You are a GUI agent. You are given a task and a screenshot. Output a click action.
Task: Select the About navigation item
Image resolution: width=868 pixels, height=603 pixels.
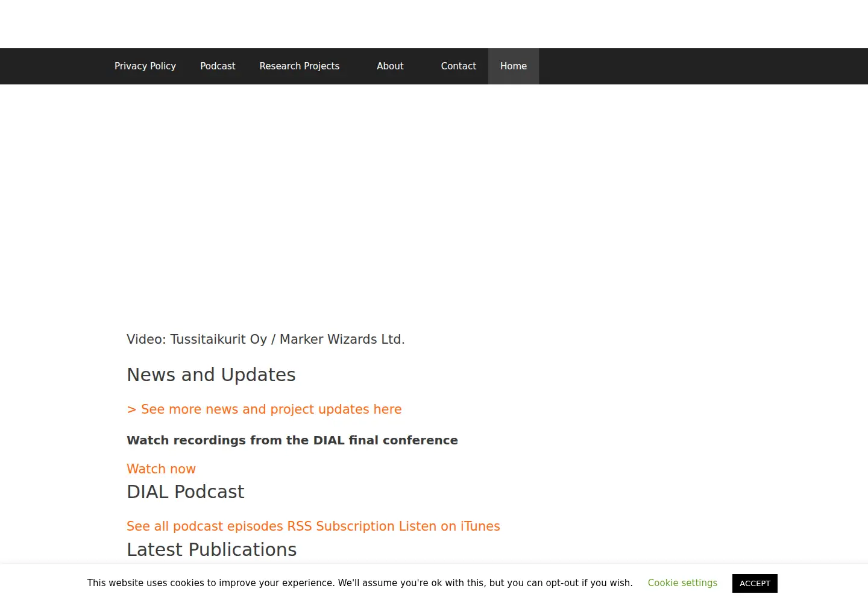390,66
